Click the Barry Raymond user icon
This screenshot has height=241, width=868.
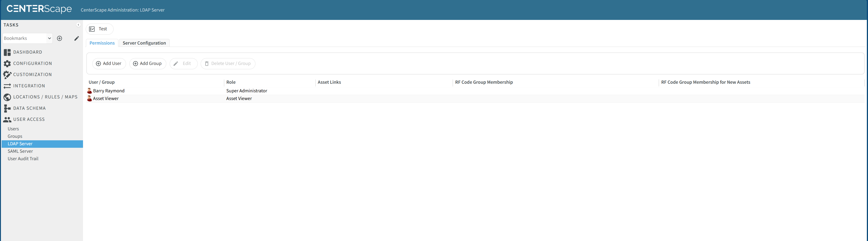[x=90, y=91]
